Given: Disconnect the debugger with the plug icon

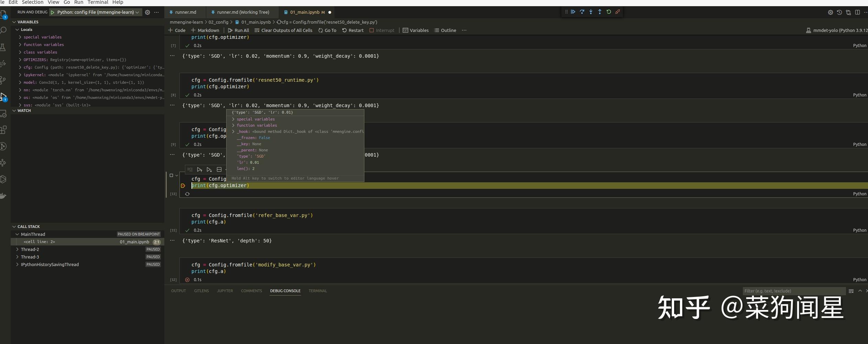Looking at the screenshot, I should 618,12.
